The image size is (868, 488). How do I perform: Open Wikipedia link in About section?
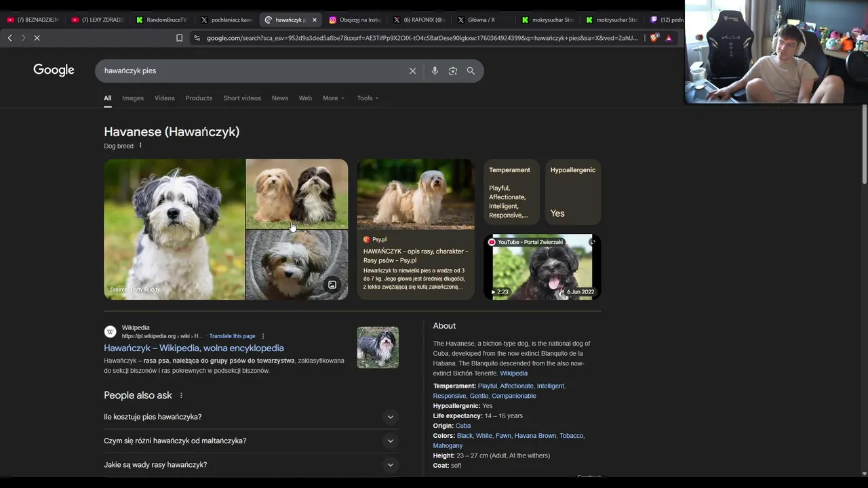point(513,373)
